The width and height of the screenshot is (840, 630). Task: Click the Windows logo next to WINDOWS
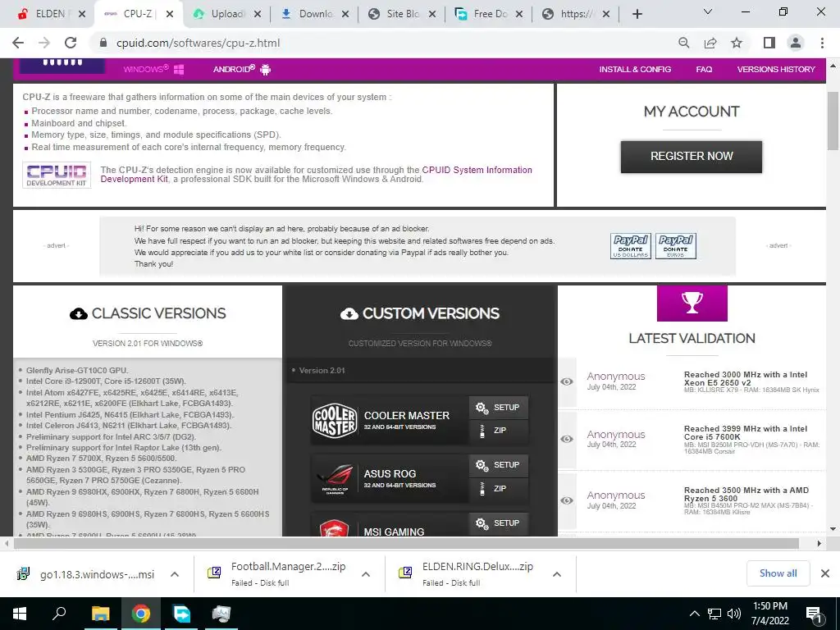pyautogui.click(x=179, y=69)
